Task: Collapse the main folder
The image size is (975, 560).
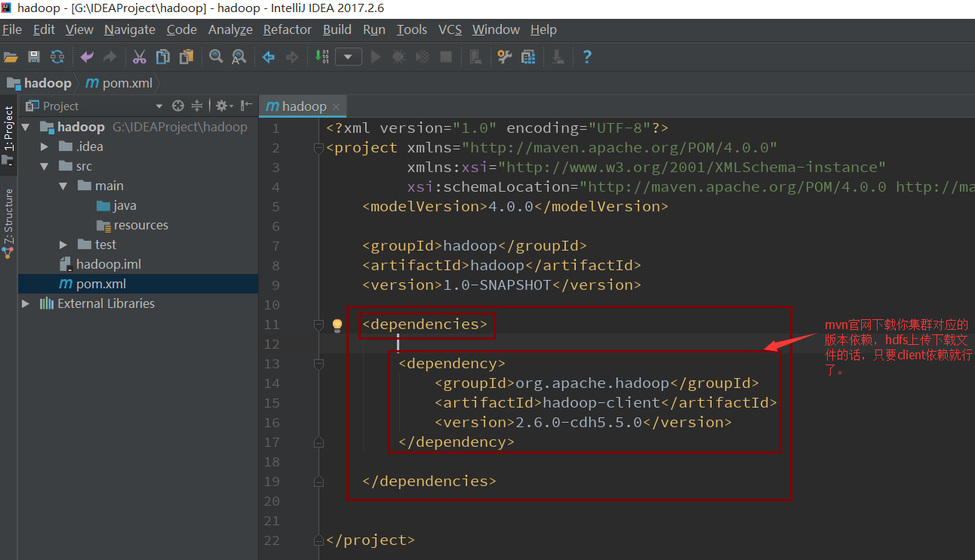Action: (x=63, y=186)
